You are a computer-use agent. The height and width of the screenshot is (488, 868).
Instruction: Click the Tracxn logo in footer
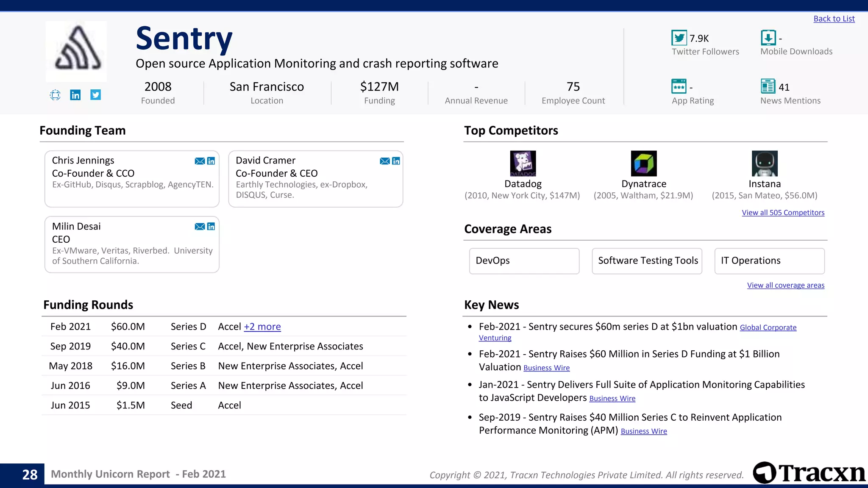point(809,473)
